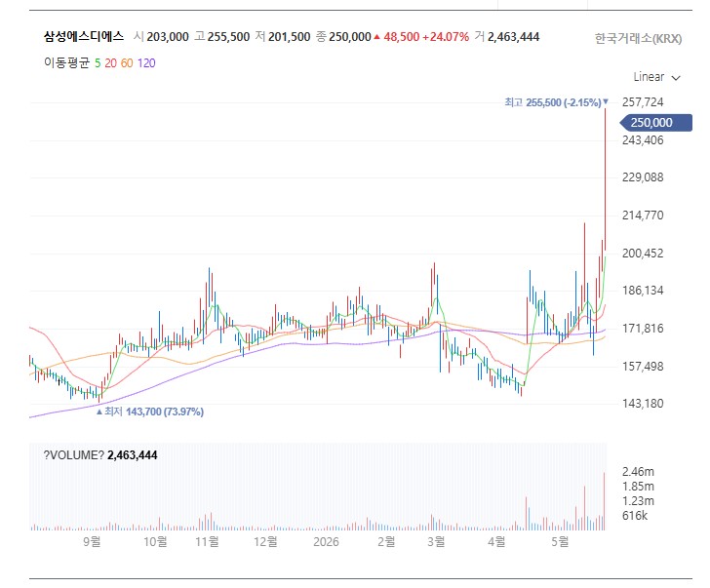This screenshot has height=588, width=710.
Task: Open the Linear scale dropdown
Action: [656, 77]
